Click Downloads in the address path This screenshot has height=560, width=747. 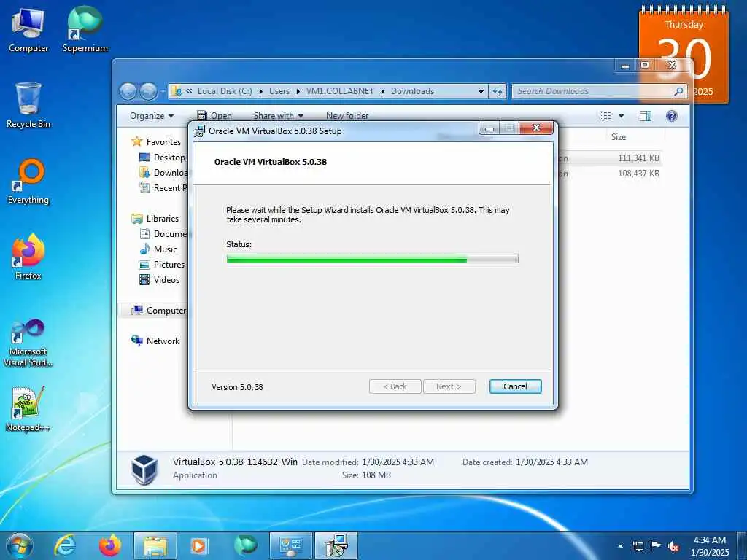(412, 91)
